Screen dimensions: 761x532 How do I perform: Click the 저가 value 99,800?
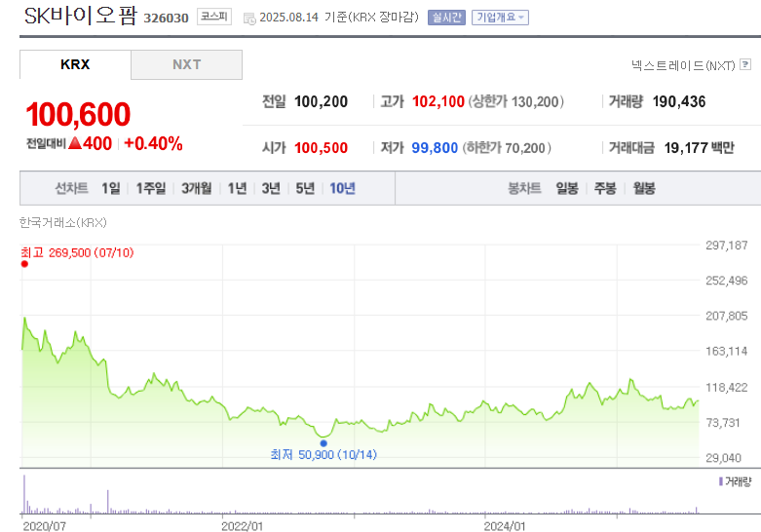[x=435, y=147]
